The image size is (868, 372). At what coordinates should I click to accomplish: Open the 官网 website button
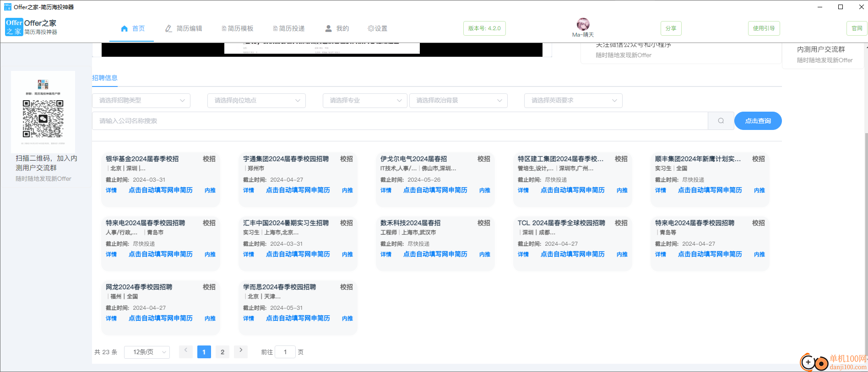(x=857, y=28)
